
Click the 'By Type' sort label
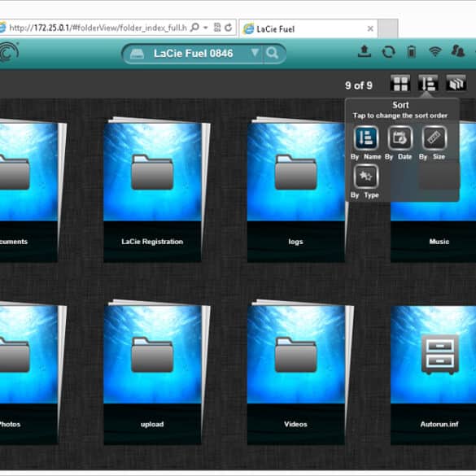365,195
